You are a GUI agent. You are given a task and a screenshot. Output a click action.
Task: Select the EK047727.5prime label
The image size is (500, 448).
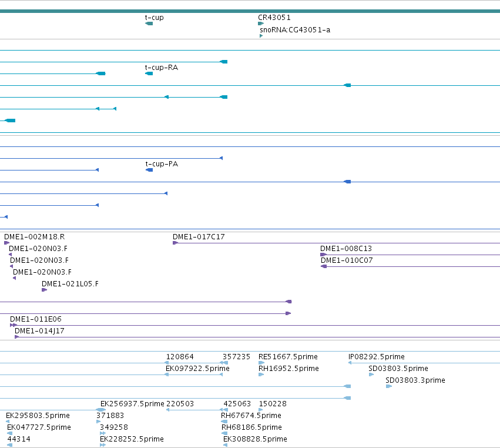click(39, 427)
